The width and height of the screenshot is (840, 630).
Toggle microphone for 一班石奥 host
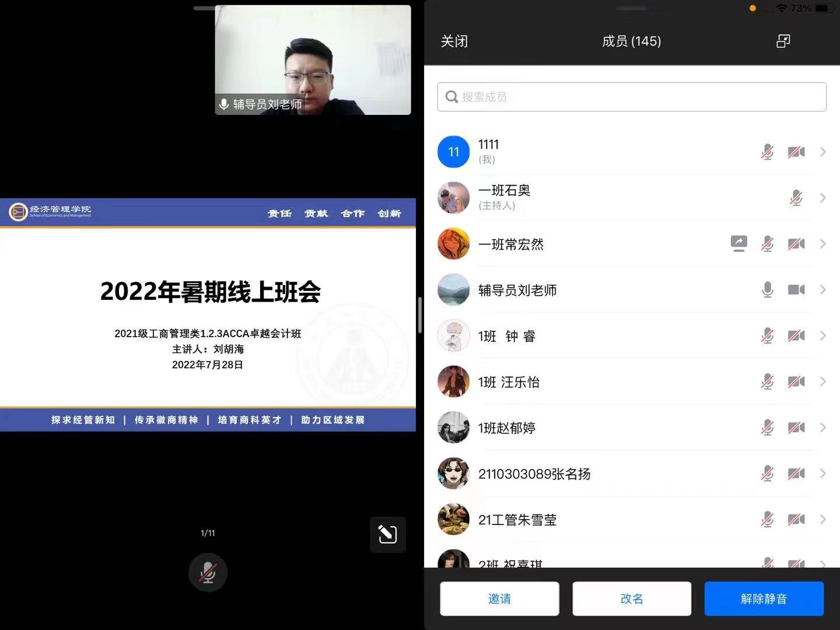point(796,198)
